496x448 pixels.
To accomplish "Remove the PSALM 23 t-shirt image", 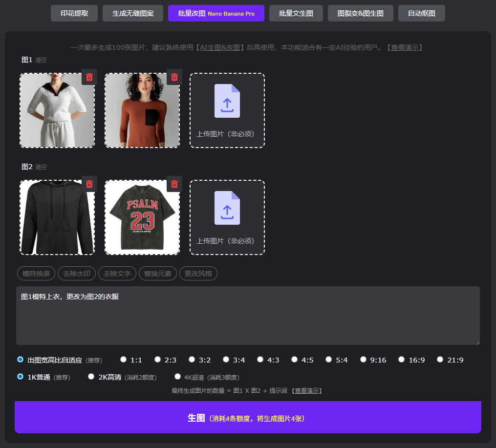I will pyautogui.click(x=174, y=184).
